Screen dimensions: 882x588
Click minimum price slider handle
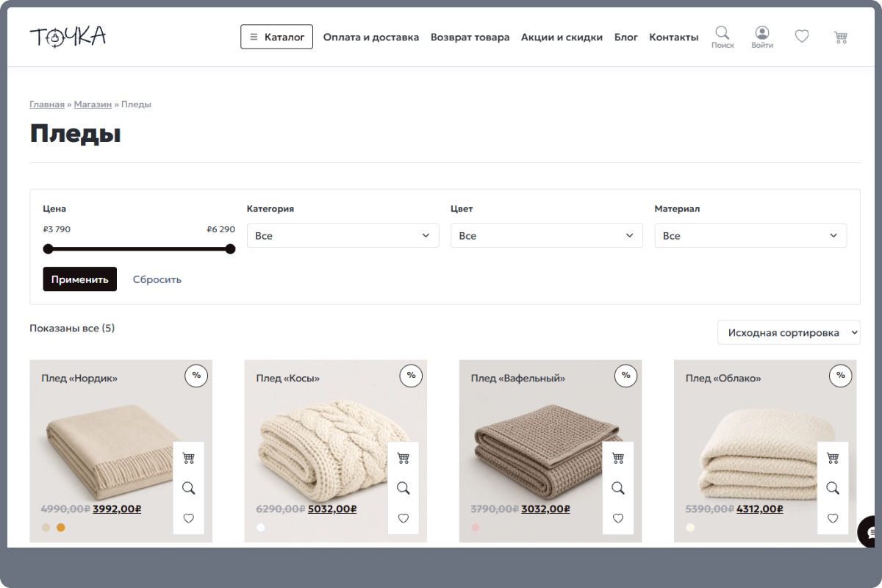pyautogui.click(x=48, y=248)
